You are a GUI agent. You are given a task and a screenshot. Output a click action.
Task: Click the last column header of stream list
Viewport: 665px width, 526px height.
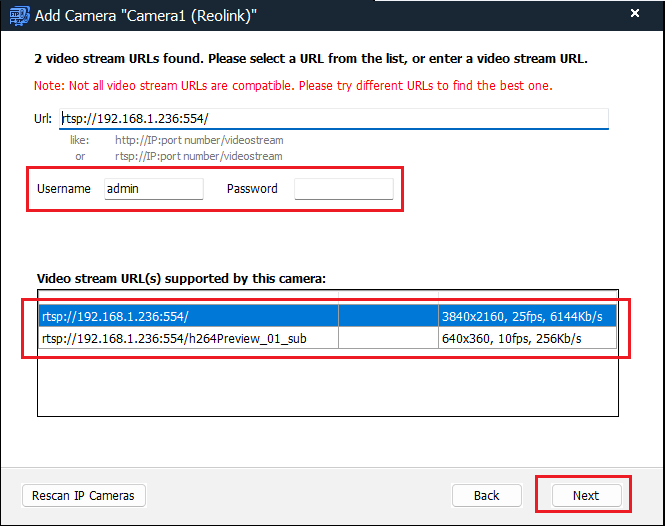(x=527, y=298)
